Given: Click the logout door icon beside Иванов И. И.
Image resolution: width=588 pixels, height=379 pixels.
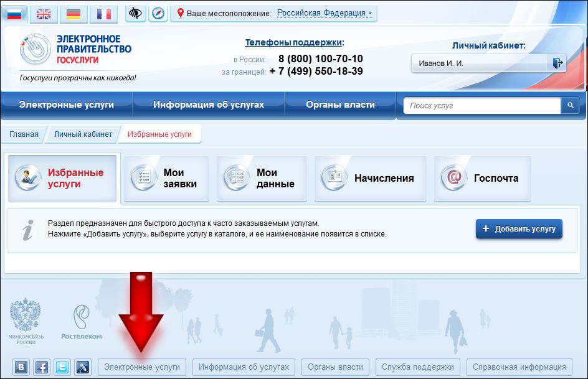Looking at the screenshot, I should [557, 63].
